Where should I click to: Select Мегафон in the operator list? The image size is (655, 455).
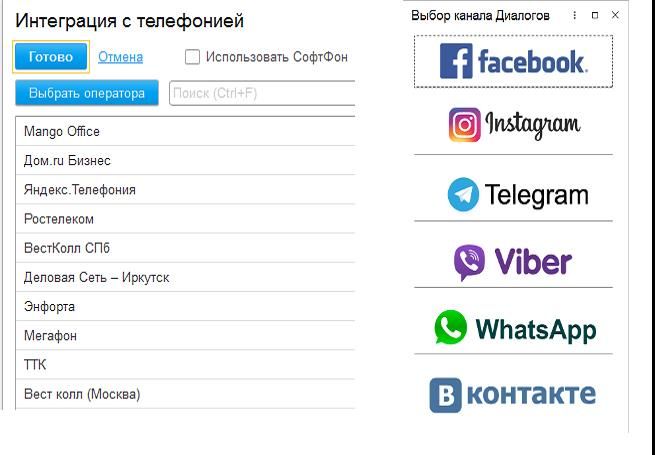[50, 336]
